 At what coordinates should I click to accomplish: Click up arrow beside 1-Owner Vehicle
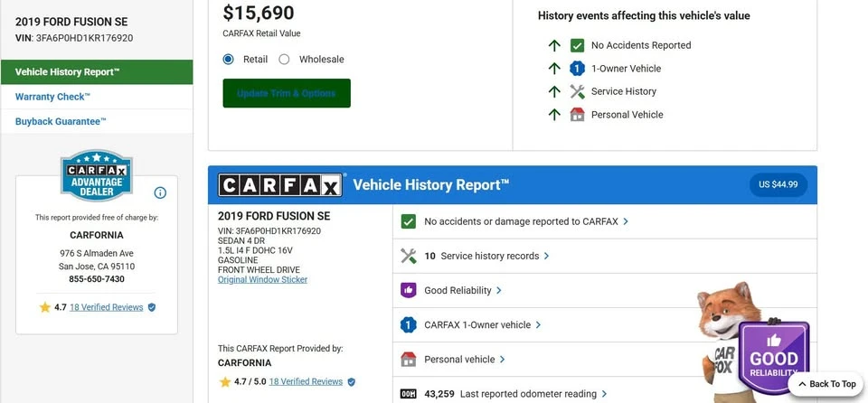(x=554, y=69)
